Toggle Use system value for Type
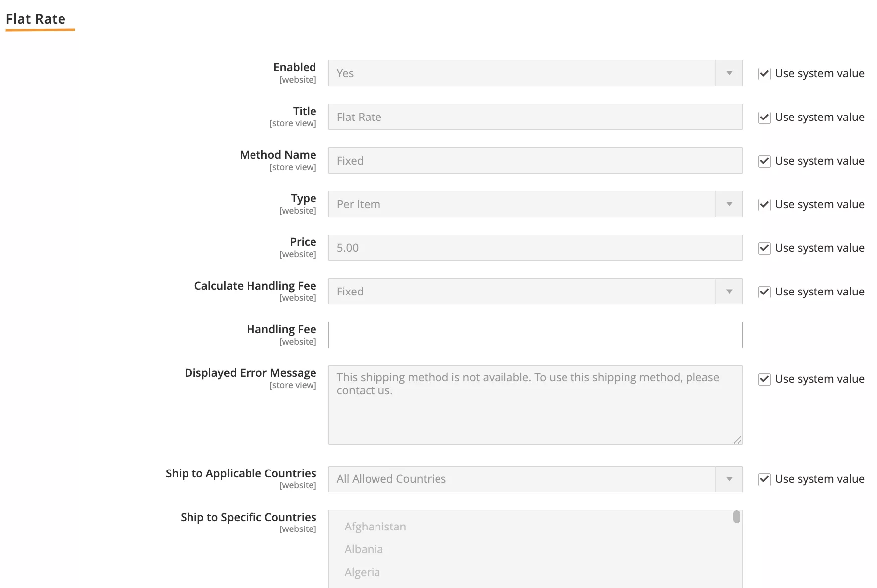This screenshot has width=877, height=588. pyautogui.click(x=764, y=205)
